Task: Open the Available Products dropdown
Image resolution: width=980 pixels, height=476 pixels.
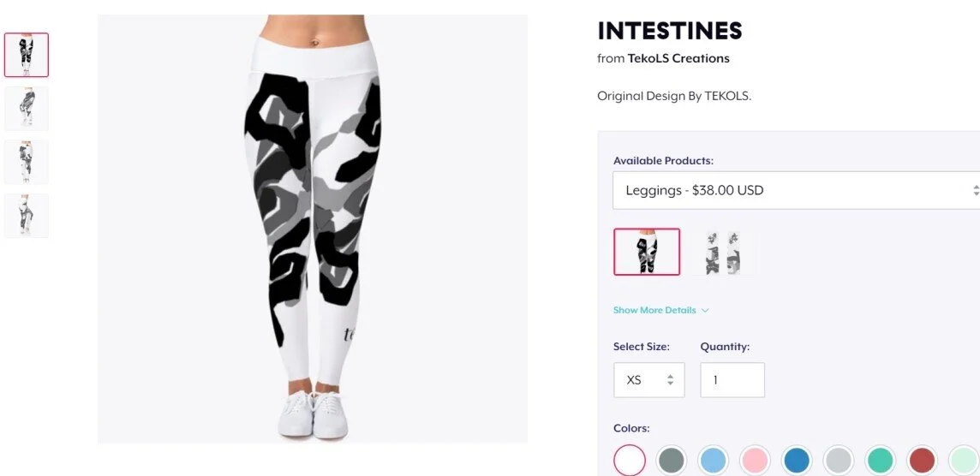Action: (x=797, y=191)
